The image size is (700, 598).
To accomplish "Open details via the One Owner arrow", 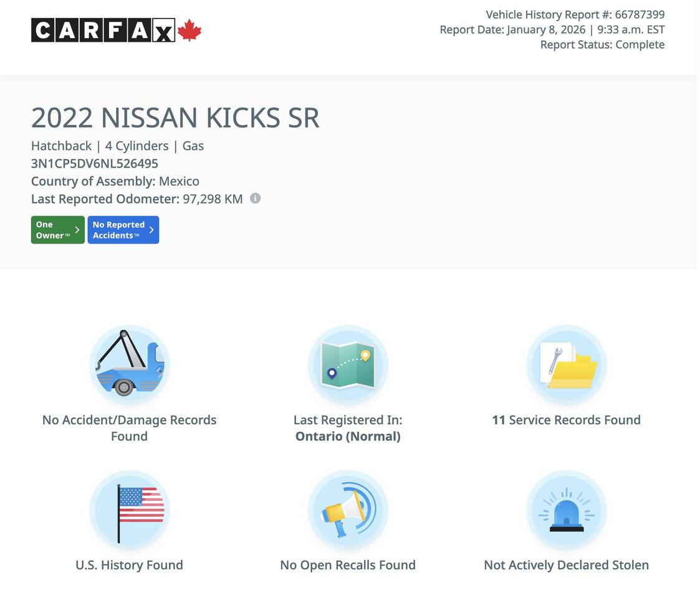I will [x=77, y=229].
